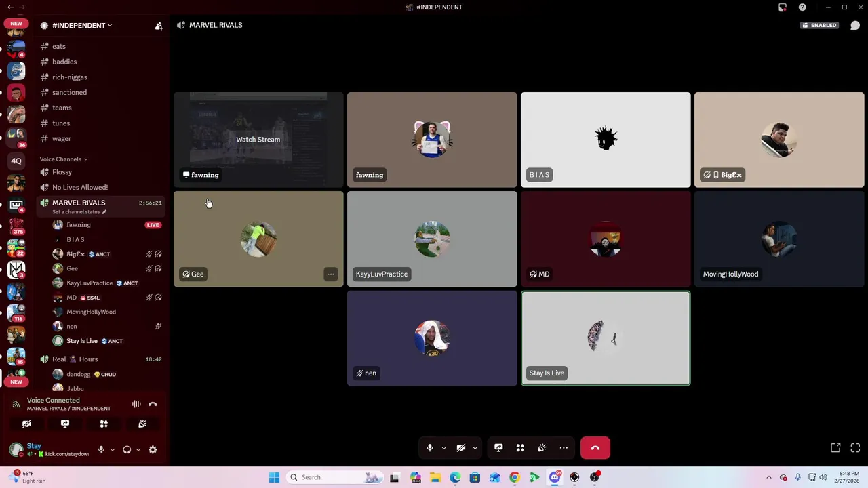
Task: Show the voice channel chat bubble
Action: [855, 25]
